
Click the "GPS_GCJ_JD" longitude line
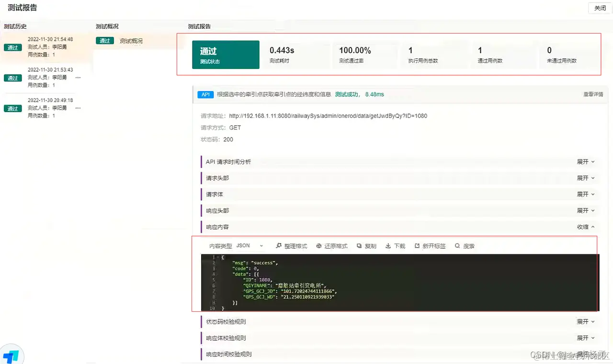[290, 291]
